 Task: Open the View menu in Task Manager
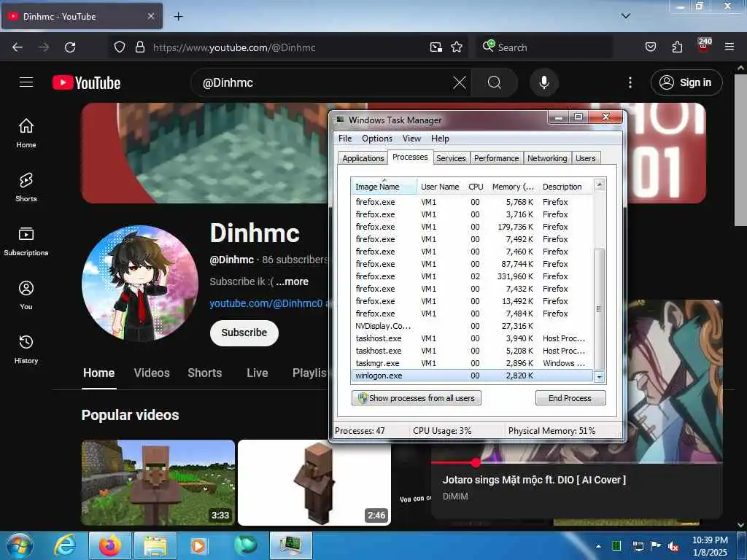(x=411, y=139)
